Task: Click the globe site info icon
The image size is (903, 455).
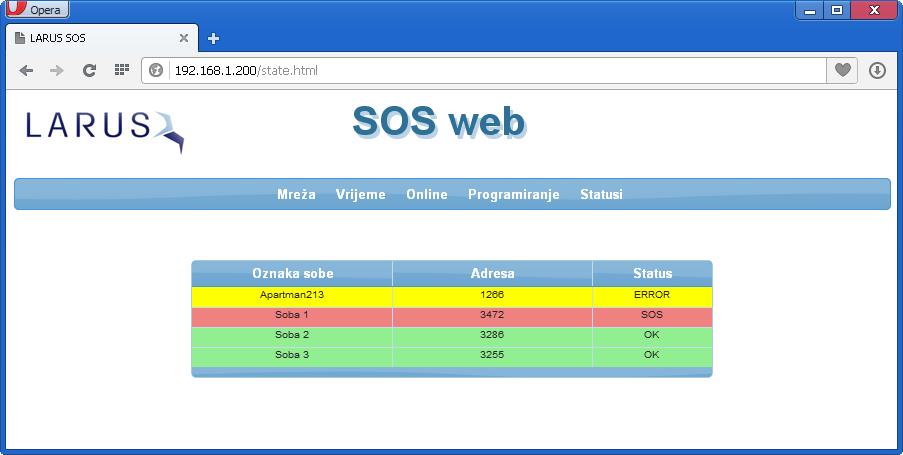Action: point(156,71)
